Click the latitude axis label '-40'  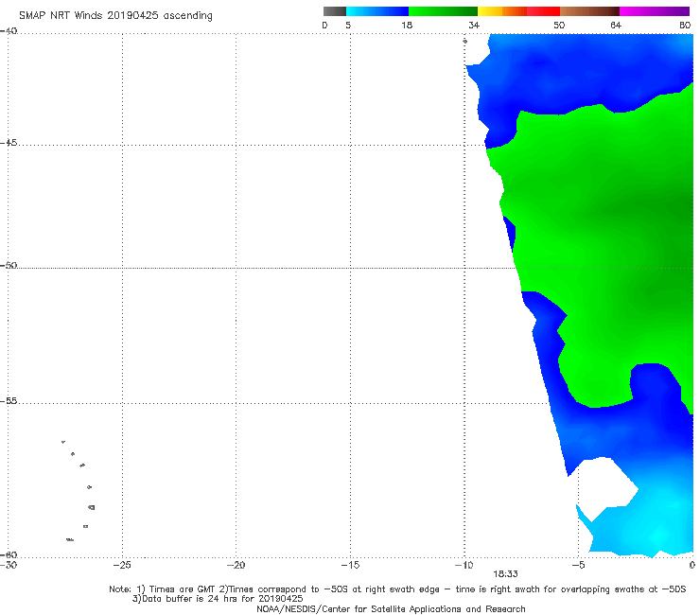[x=9, y=31]
